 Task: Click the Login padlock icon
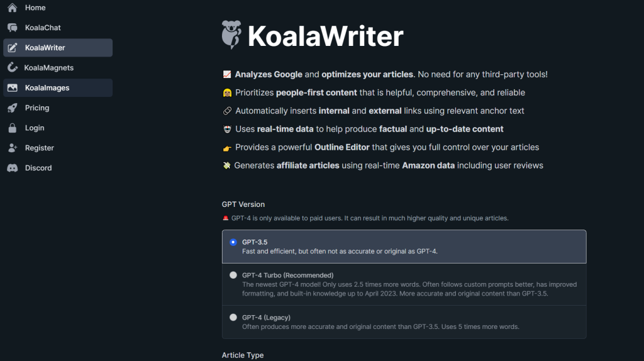[13, 128]
